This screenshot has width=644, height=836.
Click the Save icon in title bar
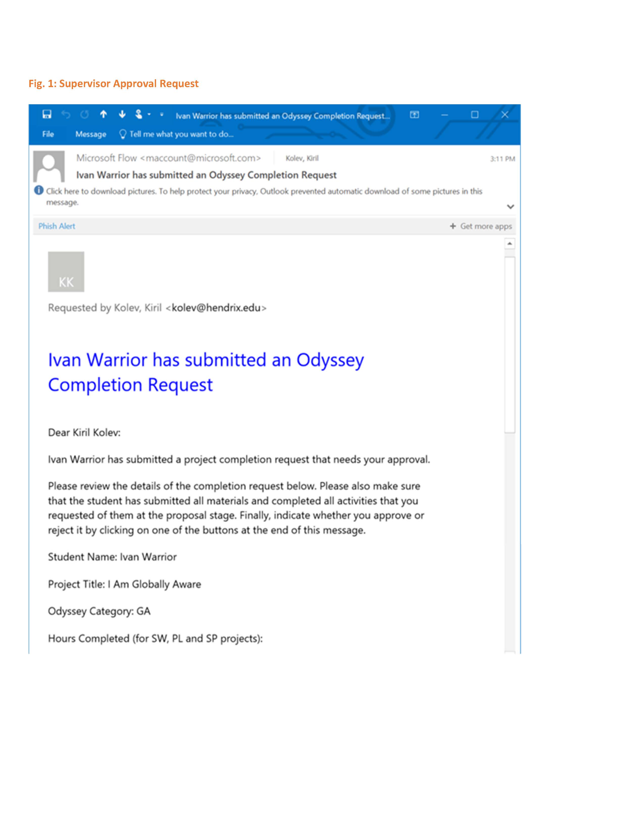[47, 114]
